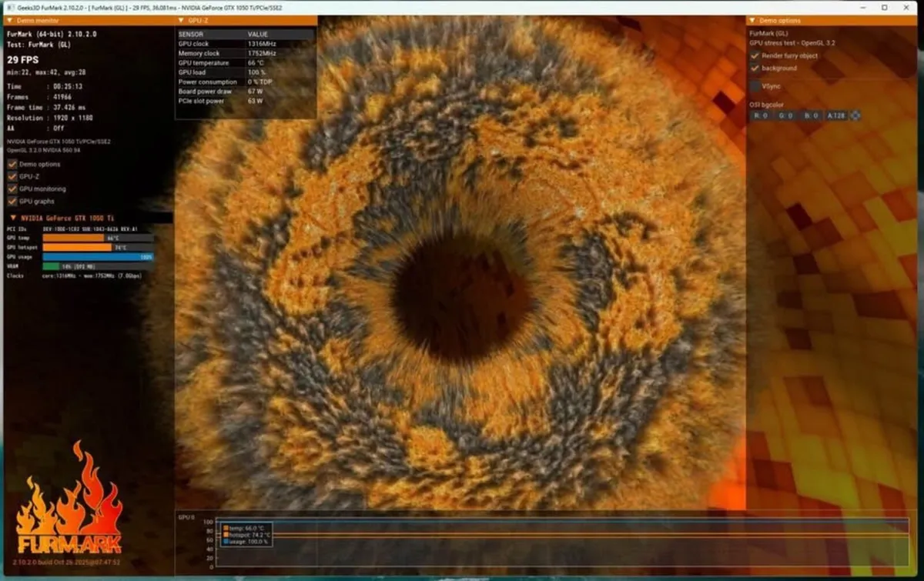Click the orange temp legend marker in graph
This screenshot has width=924, height=581.
226,528
